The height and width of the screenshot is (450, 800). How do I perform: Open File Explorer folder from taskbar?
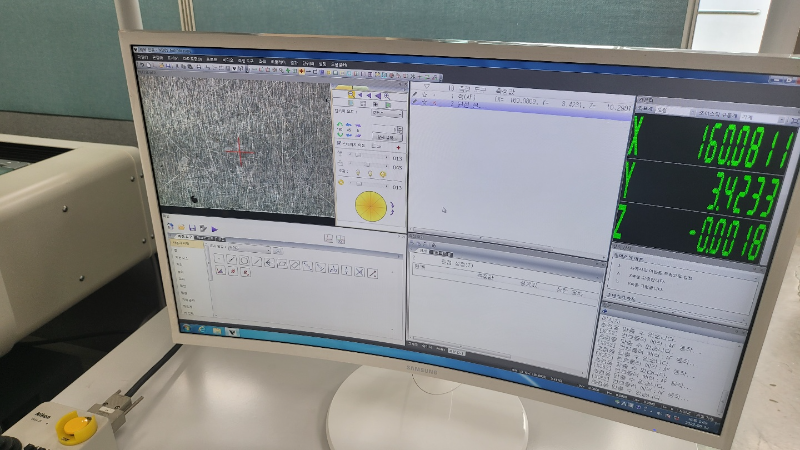point(217,331)
